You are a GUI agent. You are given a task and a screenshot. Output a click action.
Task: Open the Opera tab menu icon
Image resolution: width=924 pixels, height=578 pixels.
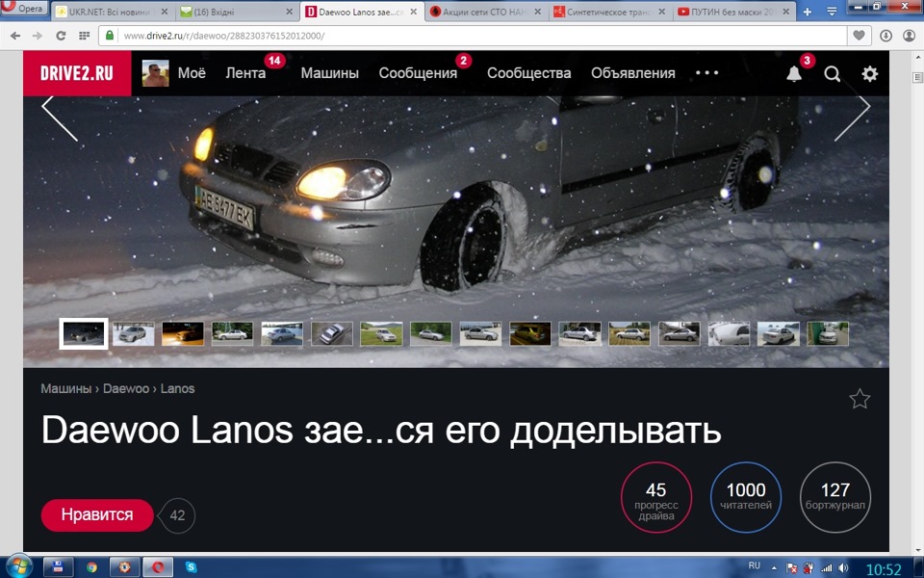coord(832,12)
